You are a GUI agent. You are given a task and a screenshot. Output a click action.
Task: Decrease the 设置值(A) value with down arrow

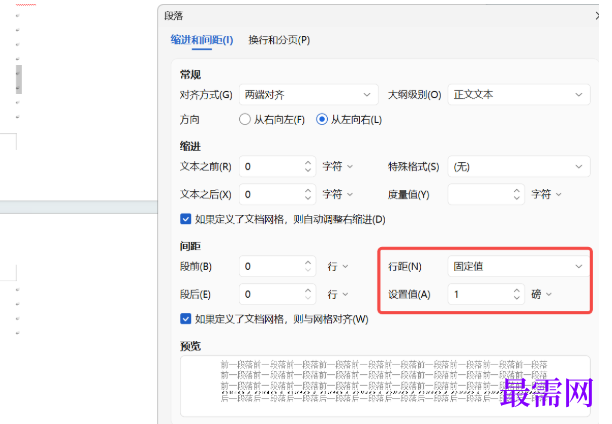(x=517, y=298)
